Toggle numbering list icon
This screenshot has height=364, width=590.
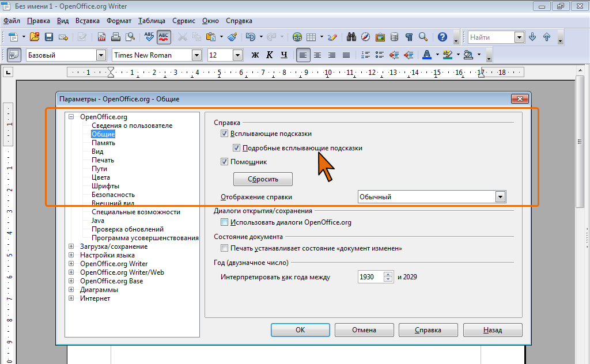point(365,55)
